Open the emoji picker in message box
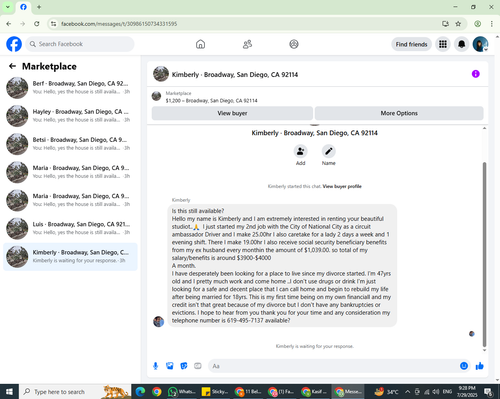The height and width of the screenshot is (399, 500). pos(464,366)
